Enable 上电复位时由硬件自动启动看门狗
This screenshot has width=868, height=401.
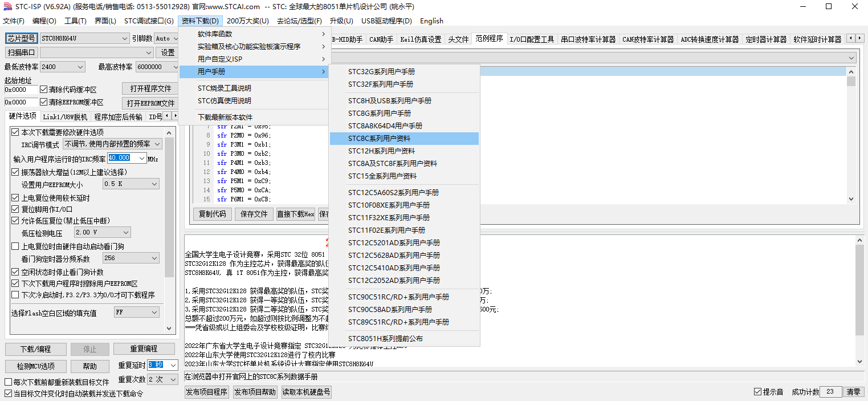coord(15,246)
